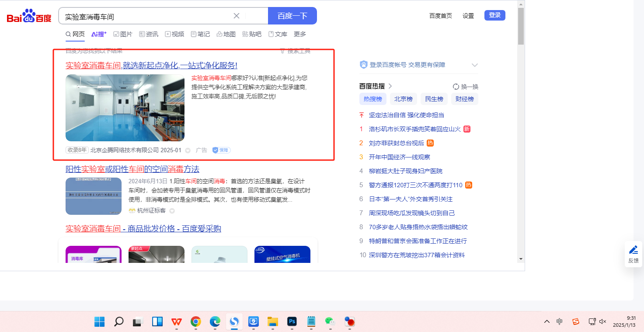Click the 反馈 feedback button

633,254
